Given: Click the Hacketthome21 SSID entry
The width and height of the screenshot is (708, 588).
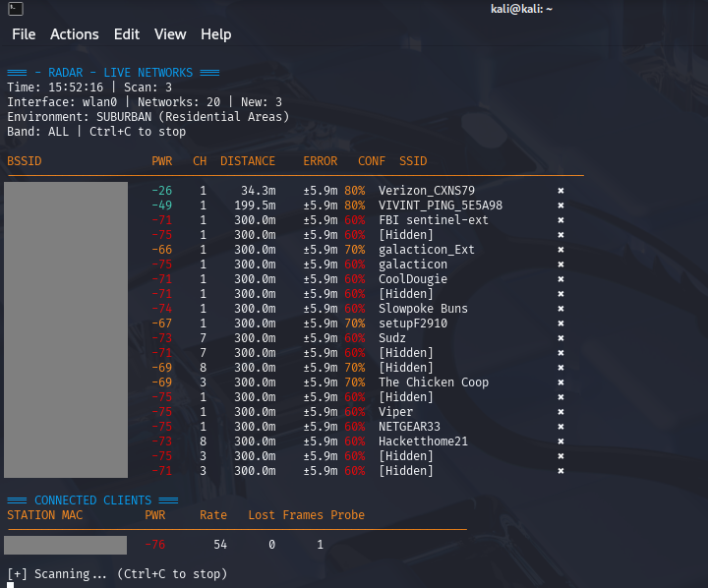Looking at the screenshot, I should coord(423,441).
